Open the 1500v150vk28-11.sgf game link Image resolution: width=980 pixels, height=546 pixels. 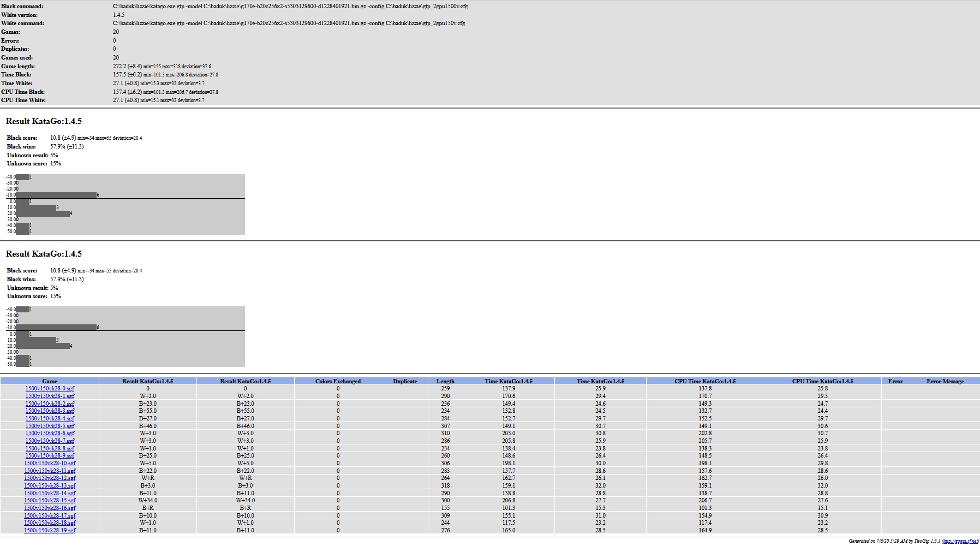[x=50, y=471]
